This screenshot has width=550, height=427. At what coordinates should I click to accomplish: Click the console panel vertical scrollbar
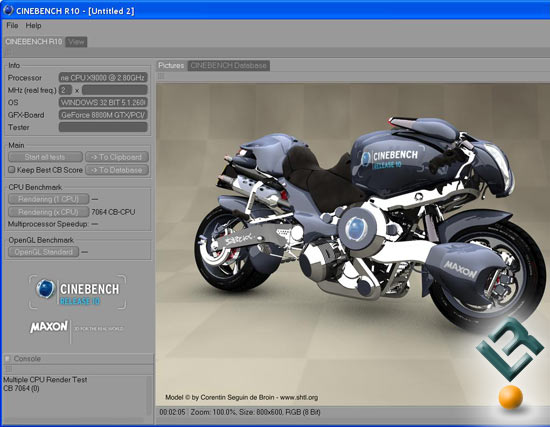149,396
